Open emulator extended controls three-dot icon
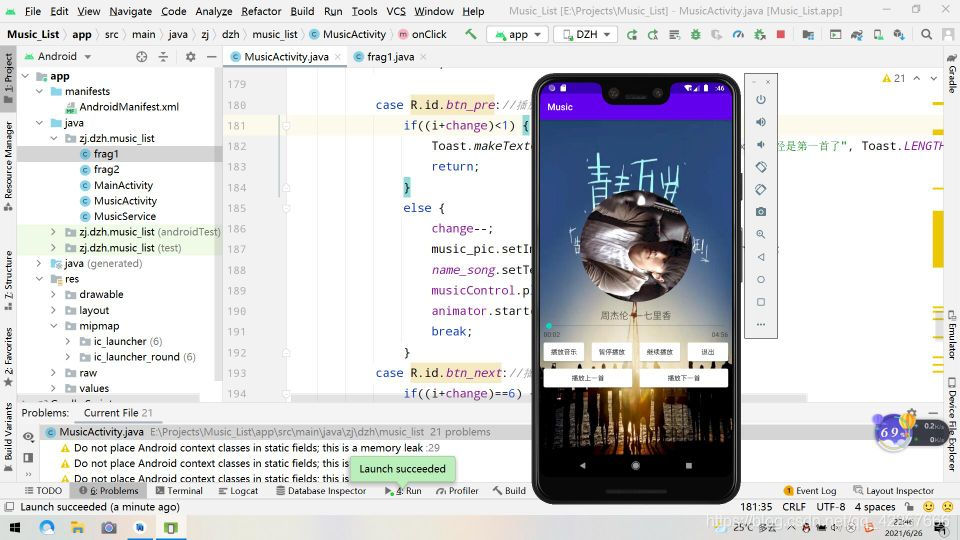Screen dimensions: 960x540 761,324
